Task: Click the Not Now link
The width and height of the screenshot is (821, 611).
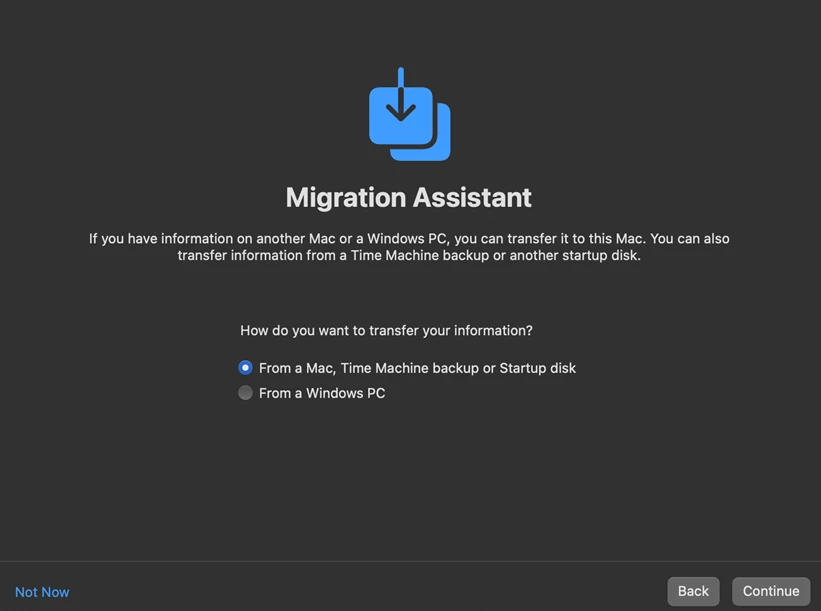Action: point(41,591)
